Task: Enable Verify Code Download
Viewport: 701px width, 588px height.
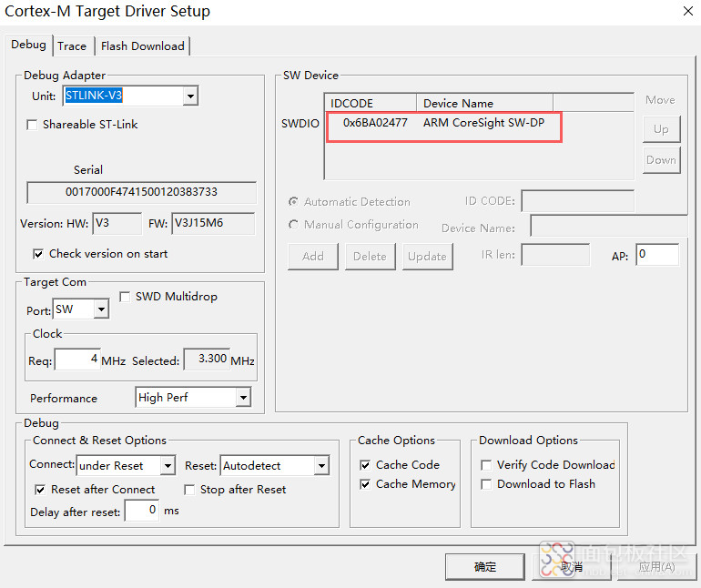Action: pos(487,465)
